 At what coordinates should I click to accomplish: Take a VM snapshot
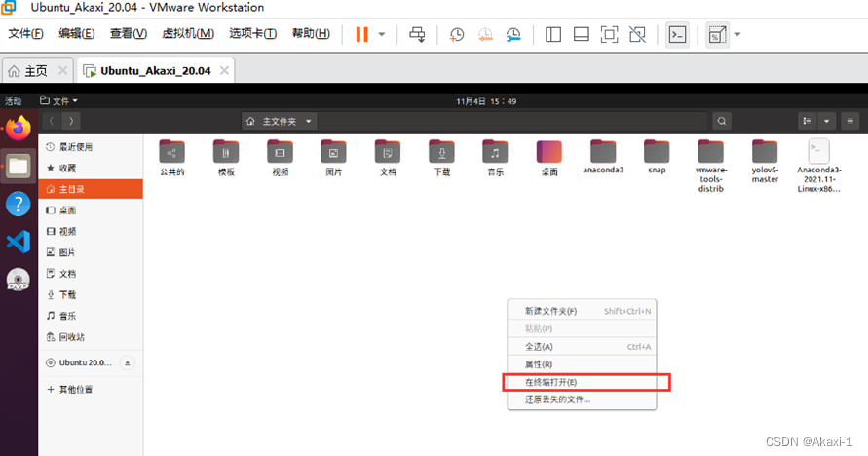pos(457,34)
